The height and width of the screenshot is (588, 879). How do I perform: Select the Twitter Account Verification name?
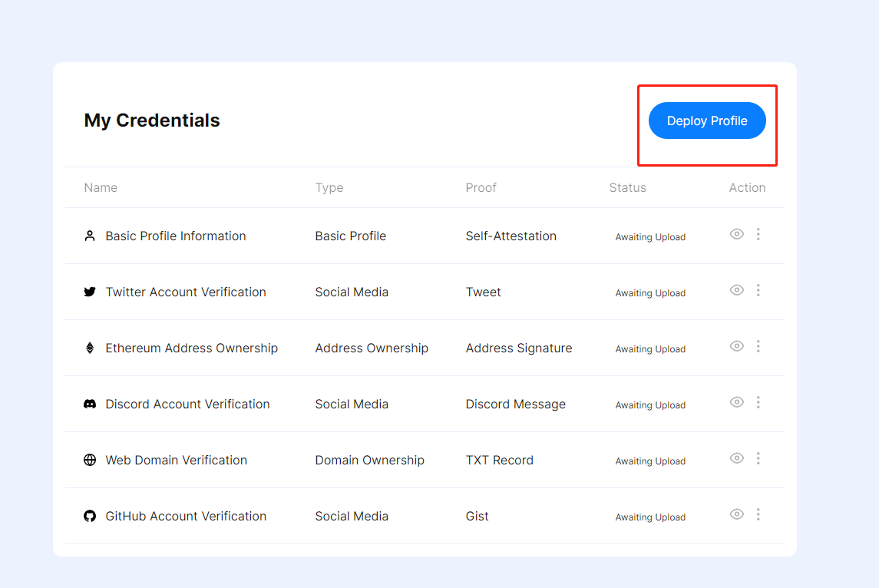pos(186,292)
